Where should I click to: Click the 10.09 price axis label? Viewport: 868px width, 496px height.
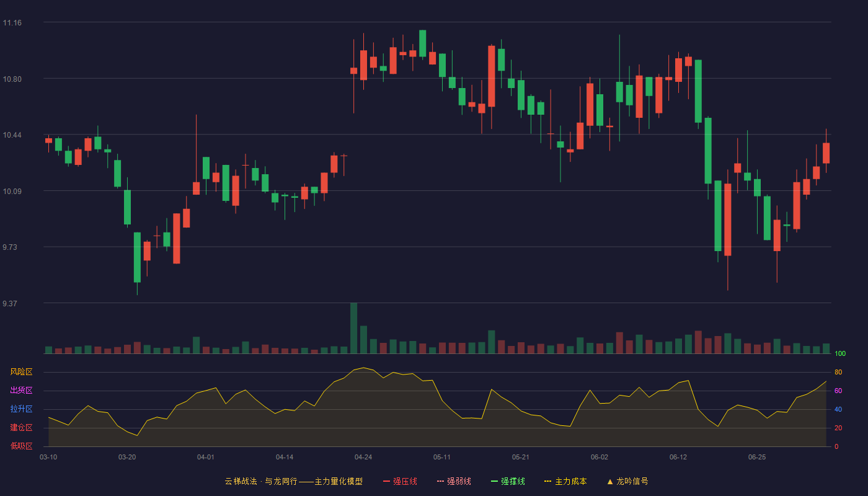pos(12,192)
